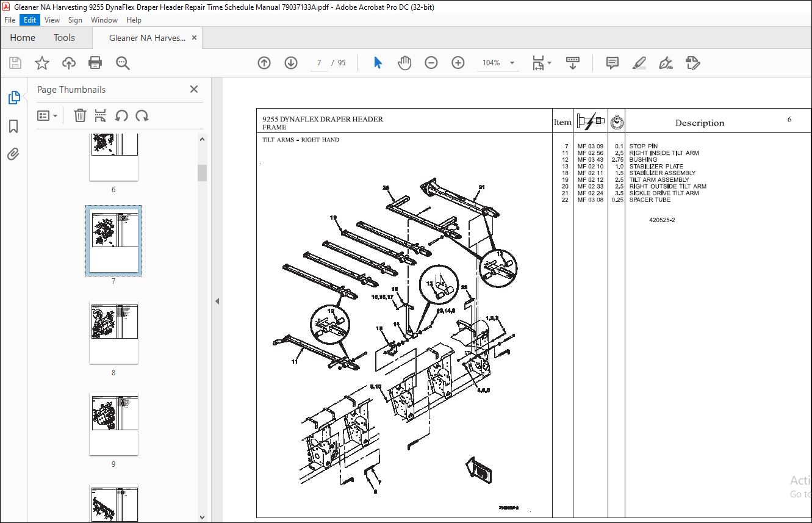Image resolution: width=812 pixels, height=523 pixels.
Task: Close the Page Thumbnails panel
Action: 194,89
